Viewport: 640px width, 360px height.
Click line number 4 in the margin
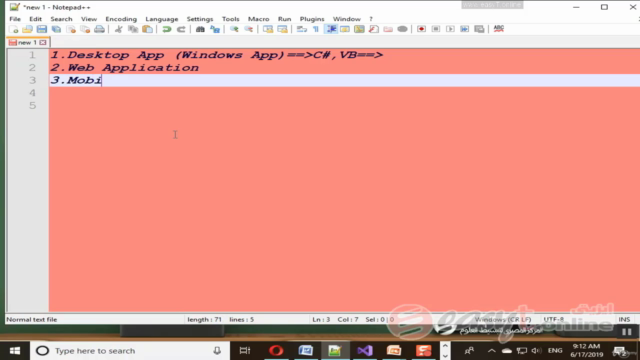click(32, 93)
